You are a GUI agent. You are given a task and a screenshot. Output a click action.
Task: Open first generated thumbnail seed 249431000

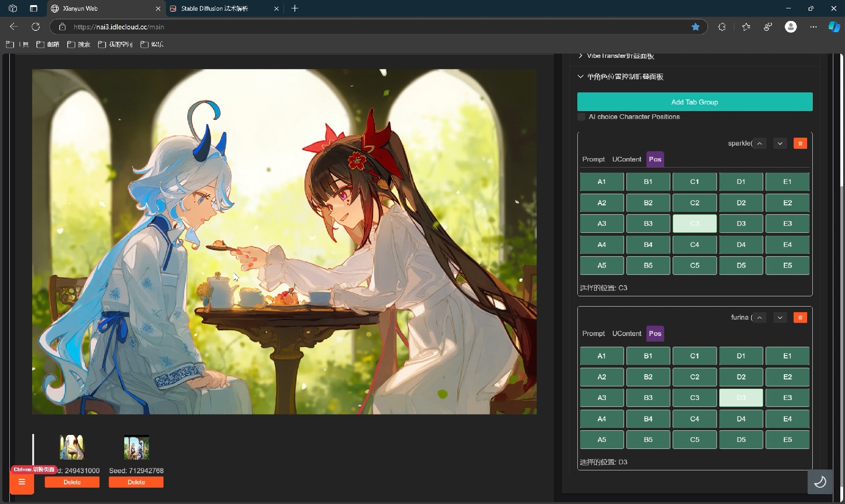pos(72,447)
